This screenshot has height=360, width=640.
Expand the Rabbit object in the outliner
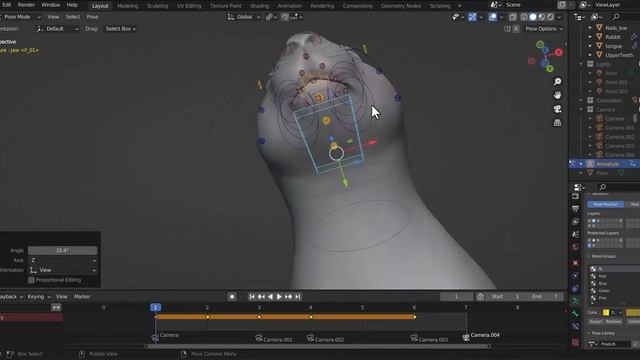coord(590,37)
